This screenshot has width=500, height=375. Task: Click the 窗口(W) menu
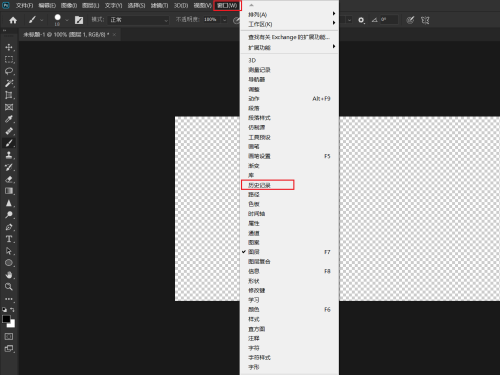[x=227, y=6]
